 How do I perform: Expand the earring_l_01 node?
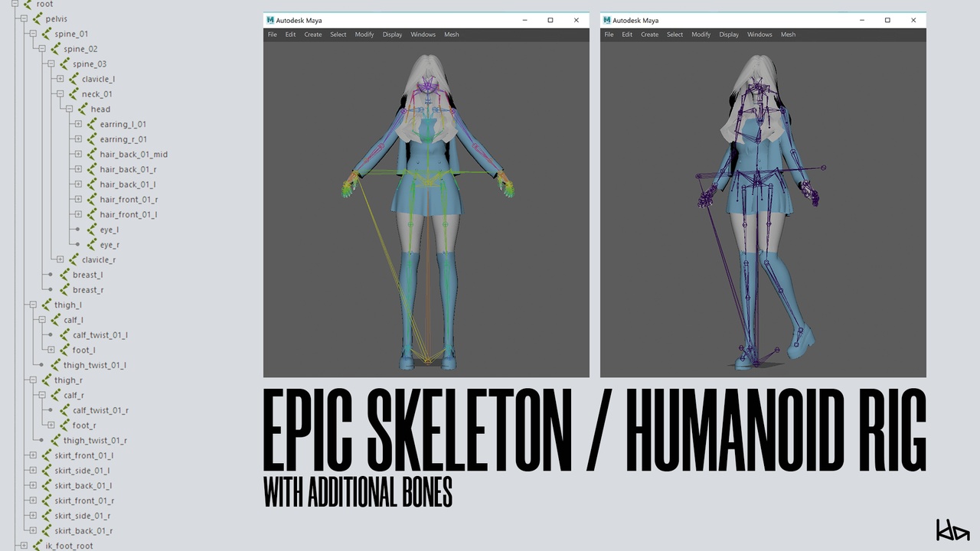coord(78,124)
